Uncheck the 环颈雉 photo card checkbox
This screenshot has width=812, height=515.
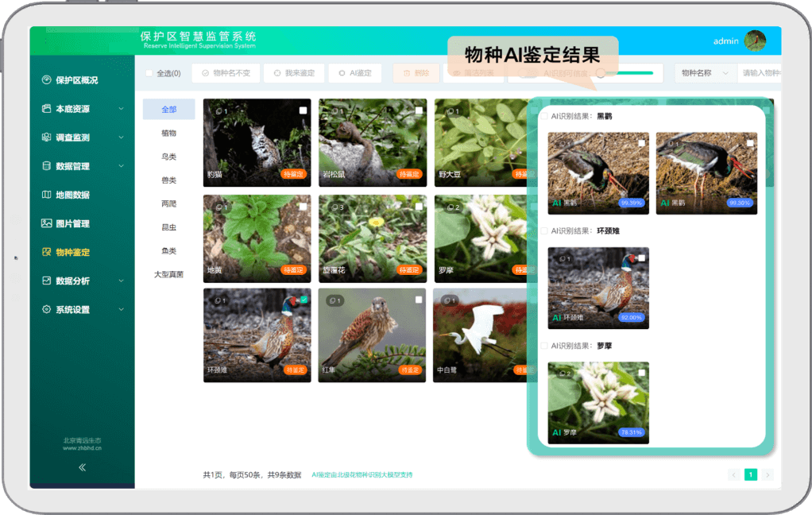pos(304,300)
